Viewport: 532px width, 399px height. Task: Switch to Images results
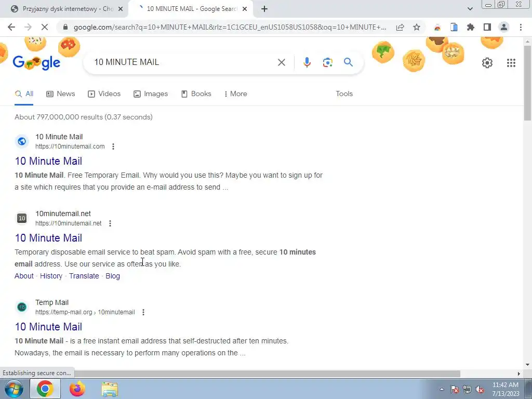151,94
